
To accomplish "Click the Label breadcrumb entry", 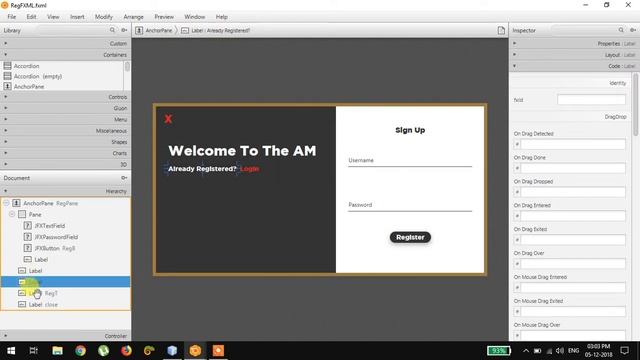I will click(216, 31).
